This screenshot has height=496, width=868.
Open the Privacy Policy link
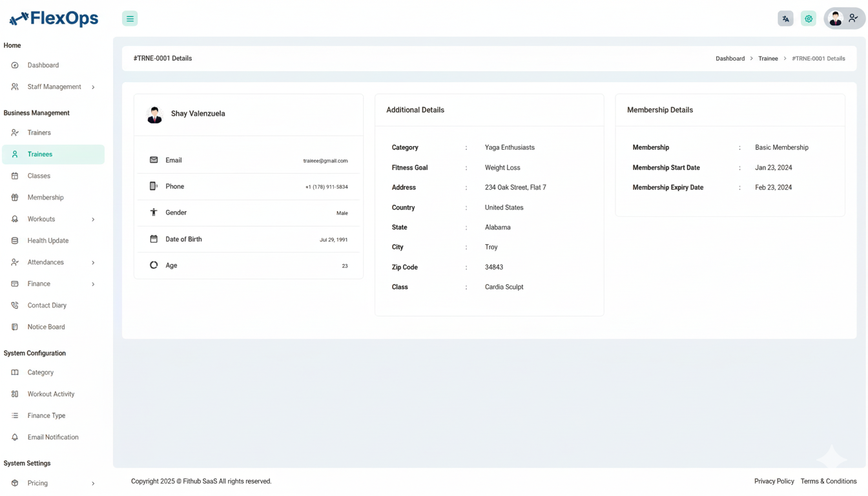(774, 481)
